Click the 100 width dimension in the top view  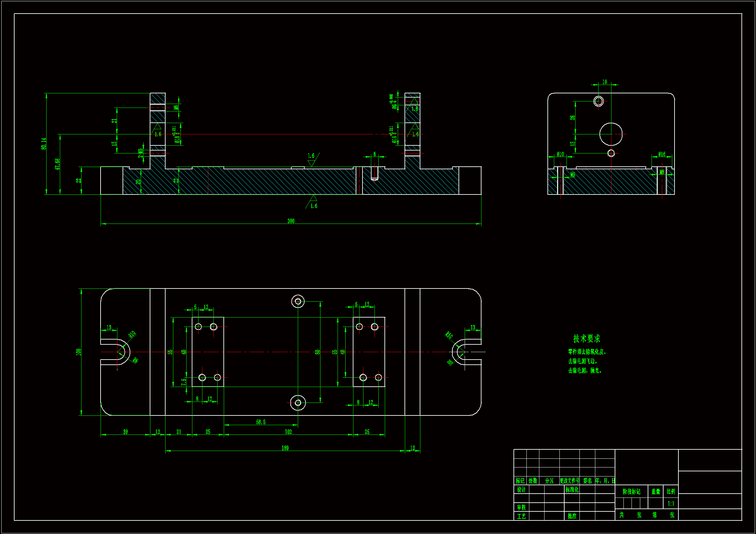click(x=78, y=352)
